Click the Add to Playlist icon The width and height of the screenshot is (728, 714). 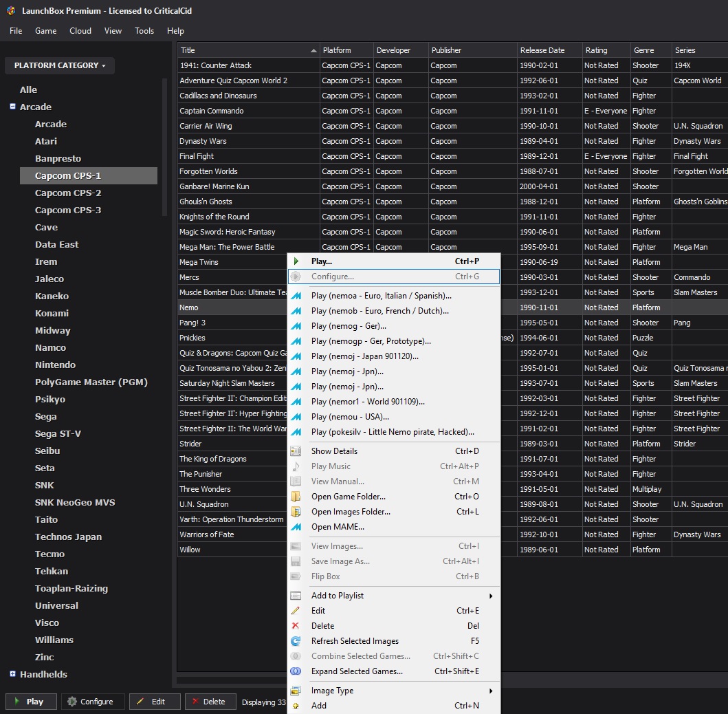click(x=296, y=596)
